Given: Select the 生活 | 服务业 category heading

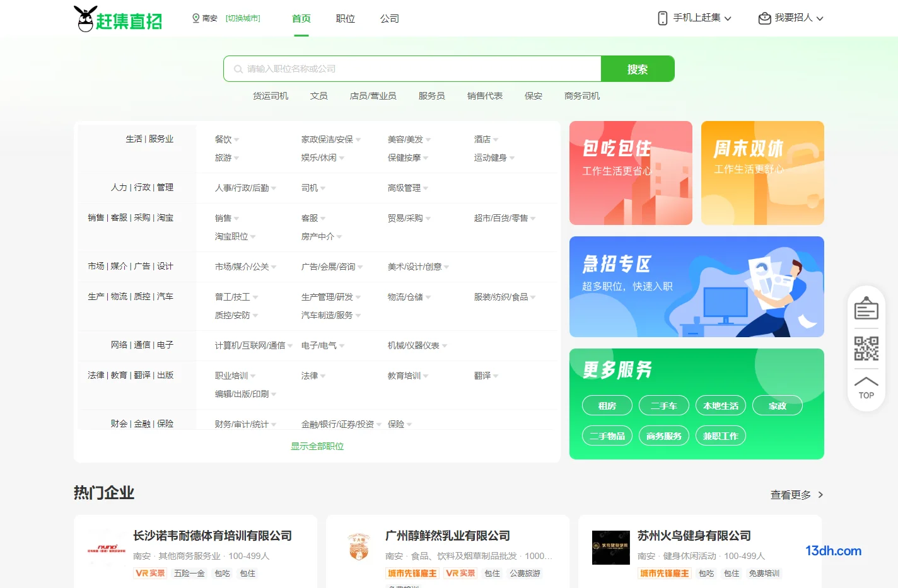Looking at the screenshot, I should click(x=149, y=139).
